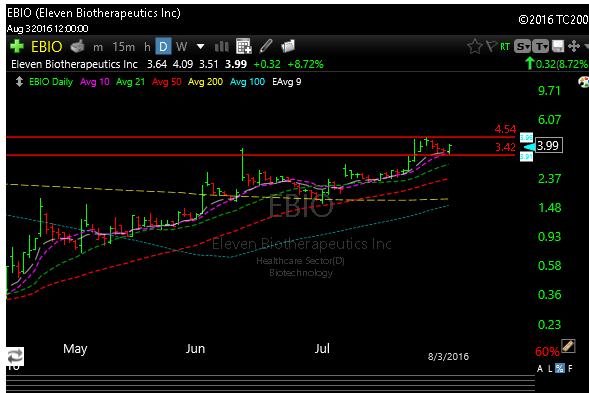
Task: Open the bar chart style icon
Action: pos(222,47)
